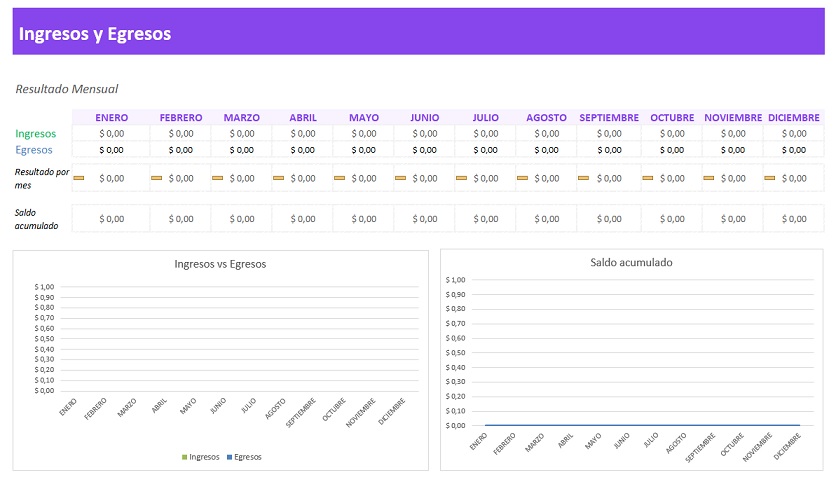This screenshot has height=482, width=836.
Task: Click ENERO axis label in Saldo acumulado chart
Action: tap(478, 441)
